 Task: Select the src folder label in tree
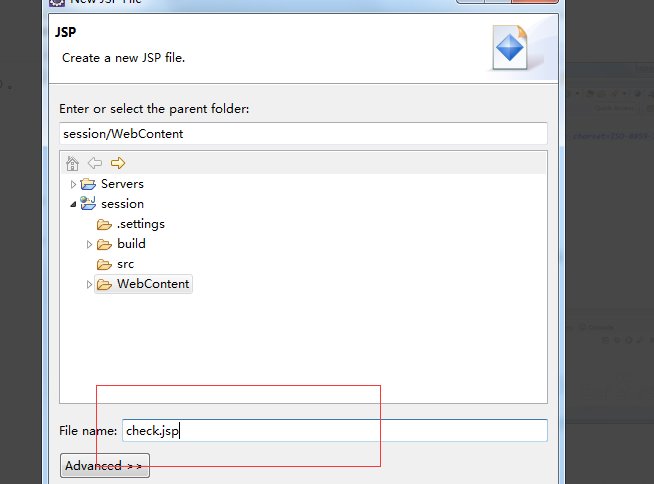[x=125, y=264]
